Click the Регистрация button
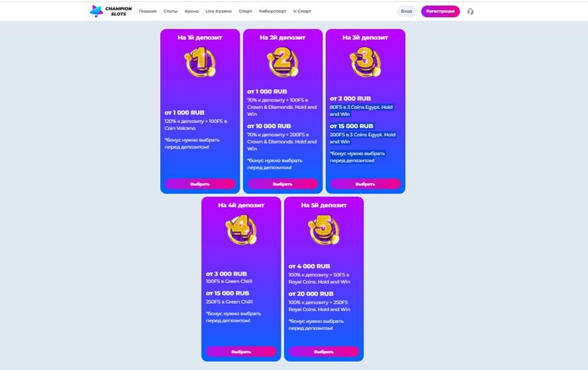Viewport: 588px width, 370px height. 440,11
